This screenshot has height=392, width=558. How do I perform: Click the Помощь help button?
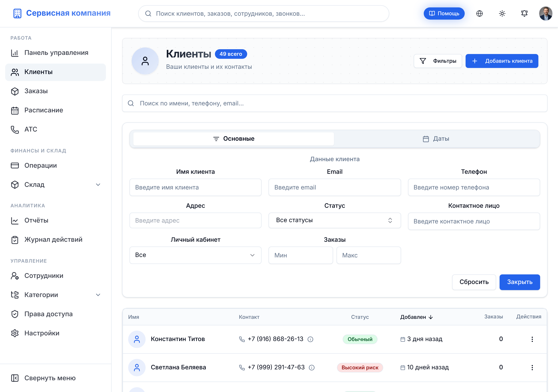pyautogui.click(x=444, y=14)
